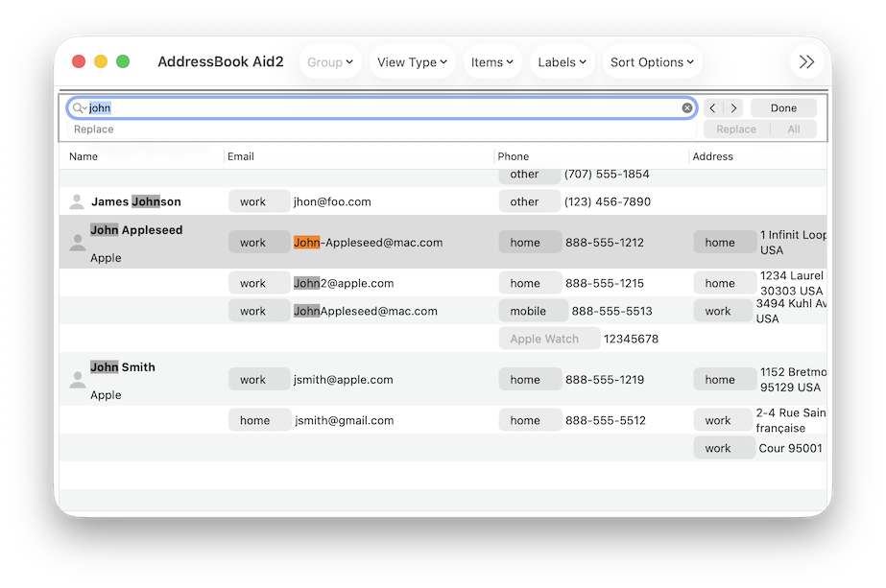Open home label for jsmith@gmail.com
886x588 pixels.
click(260, 420)
